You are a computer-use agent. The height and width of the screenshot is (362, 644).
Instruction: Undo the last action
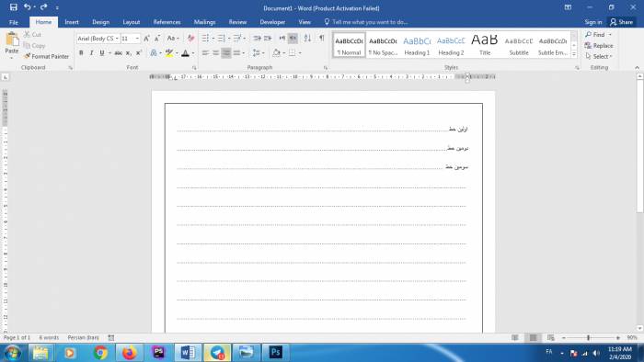[27, 7]
